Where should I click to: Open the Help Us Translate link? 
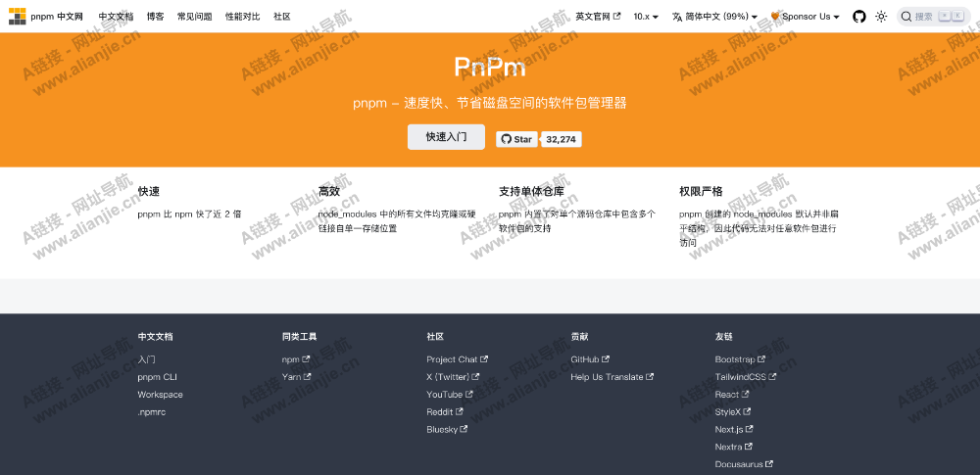coord(612,377)
